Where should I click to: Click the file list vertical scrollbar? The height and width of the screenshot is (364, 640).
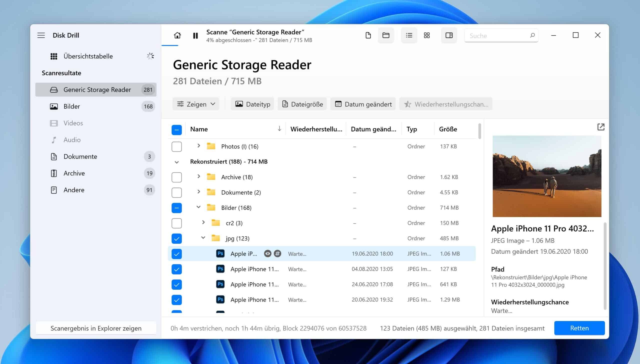point(479,131)
